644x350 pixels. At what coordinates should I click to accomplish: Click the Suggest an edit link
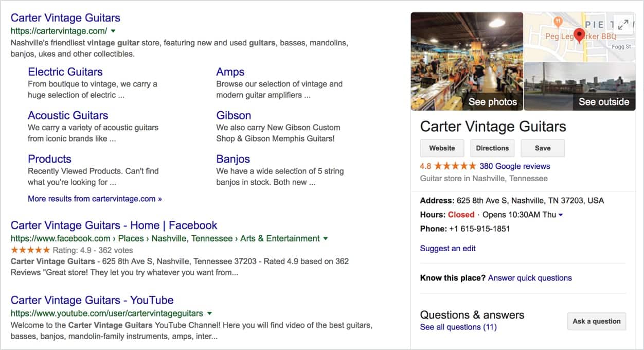click(x=448, y=249)
